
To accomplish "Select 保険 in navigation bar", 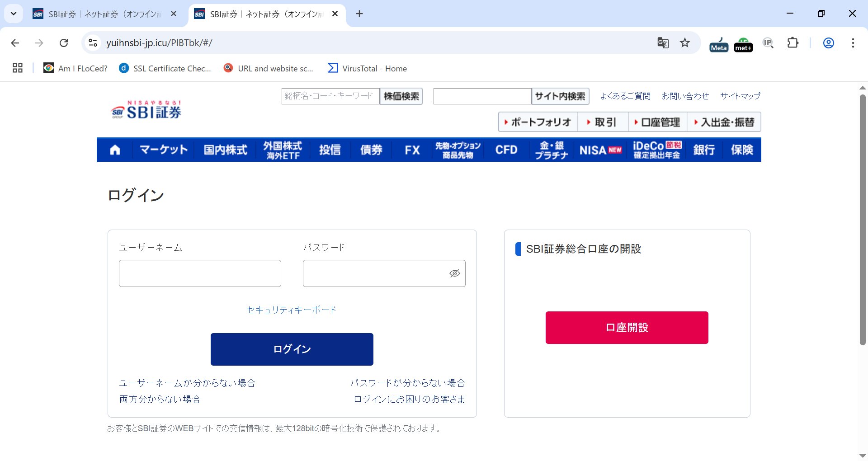I will [742, 150].
